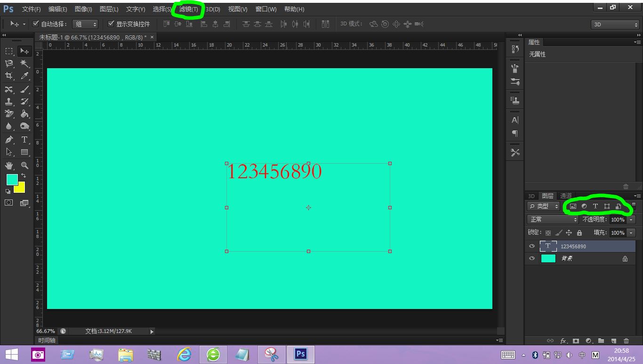Toggle shape layer filter icon

(607, 206)
